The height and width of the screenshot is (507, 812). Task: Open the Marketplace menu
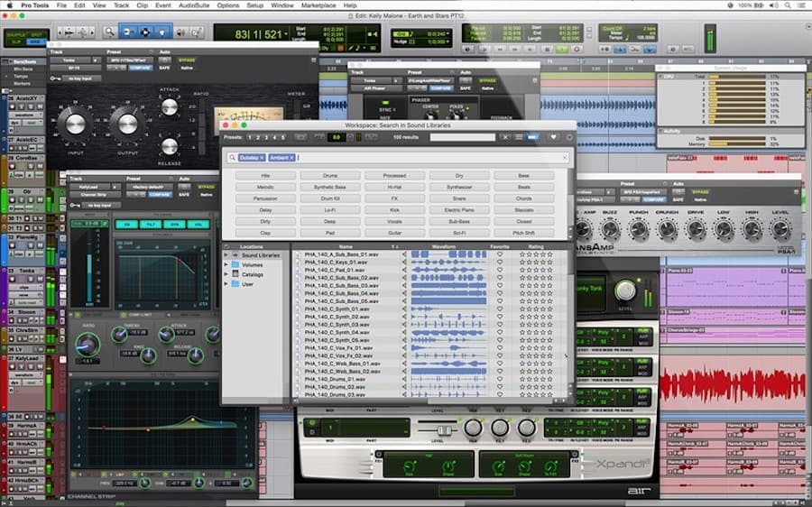tap(318, 5)
